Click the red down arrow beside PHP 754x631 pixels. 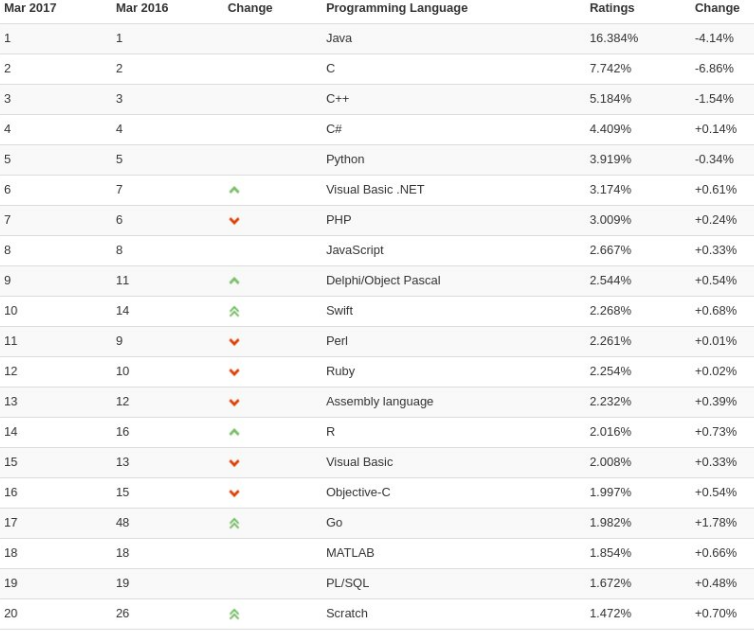point(234,220)
